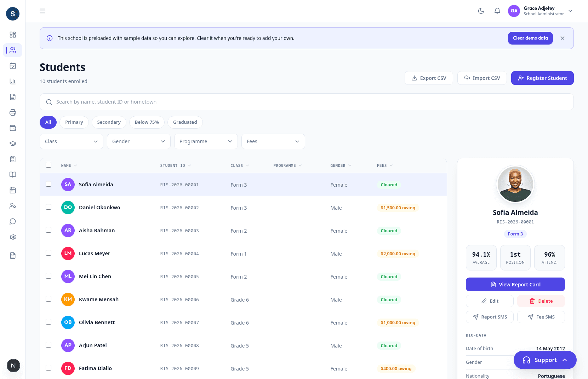Open the Class filter dropdown
This screenshot has height=379, width=588.
72,141
